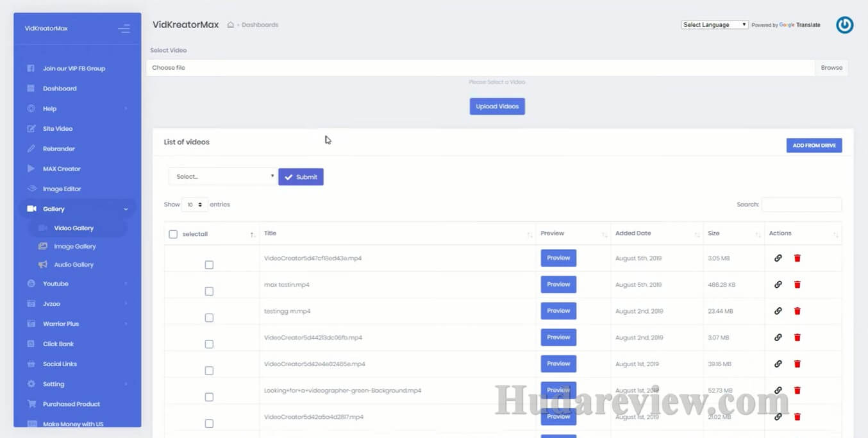
Task: Delete VideoCreator5d47cf18ed43e.mp4 with trash icon
Action: coord(797,258)
